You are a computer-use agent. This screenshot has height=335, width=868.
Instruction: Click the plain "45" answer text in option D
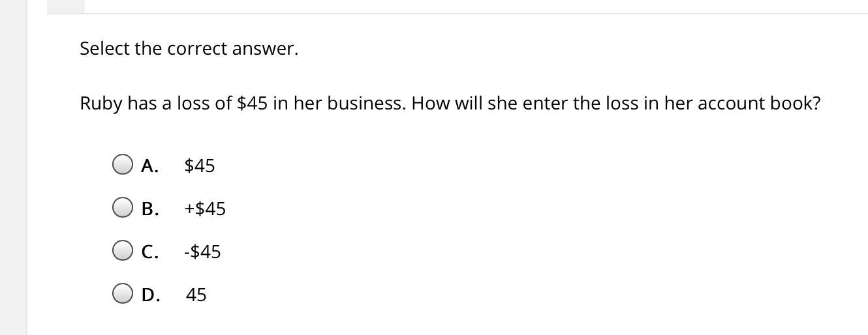[196, 295]
